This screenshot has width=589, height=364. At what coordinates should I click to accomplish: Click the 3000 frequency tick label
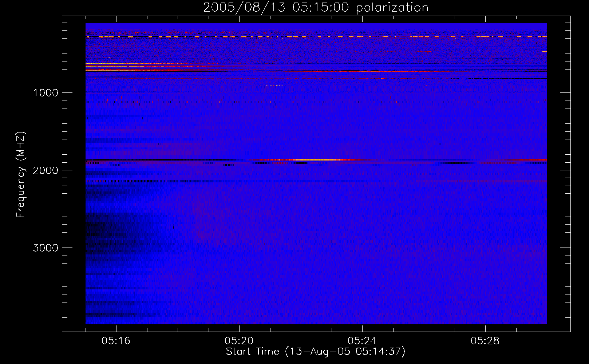click(46, 248)
